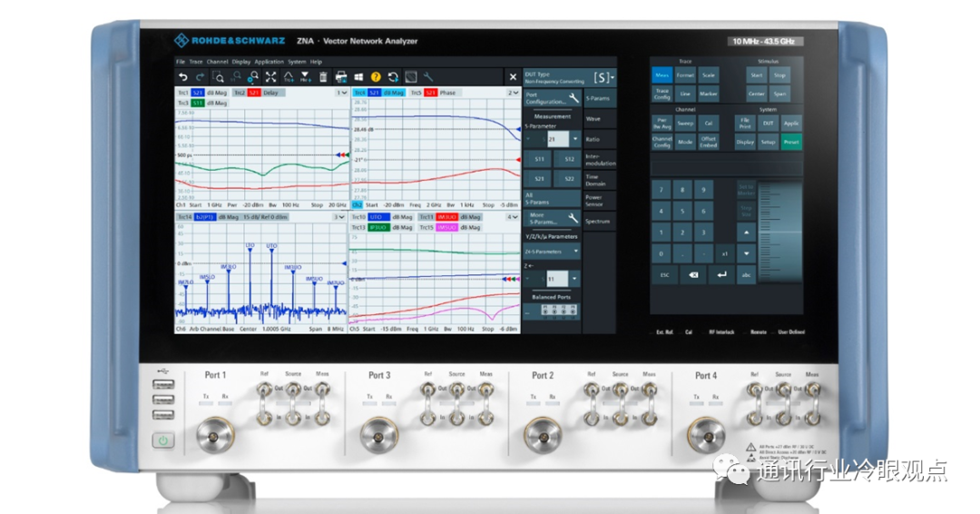The image size is (980, 514).
Task: Open help via yellow question mark
Action: [376, 77]
